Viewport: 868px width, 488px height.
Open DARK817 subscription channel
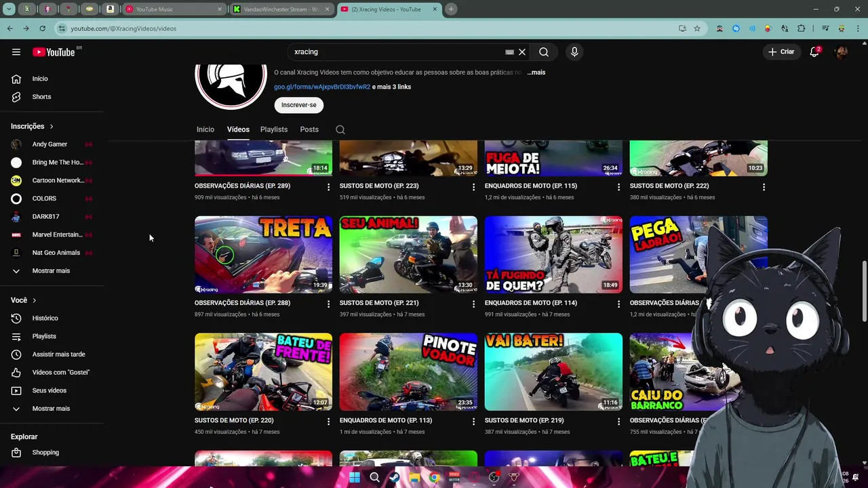pos(52,217)
